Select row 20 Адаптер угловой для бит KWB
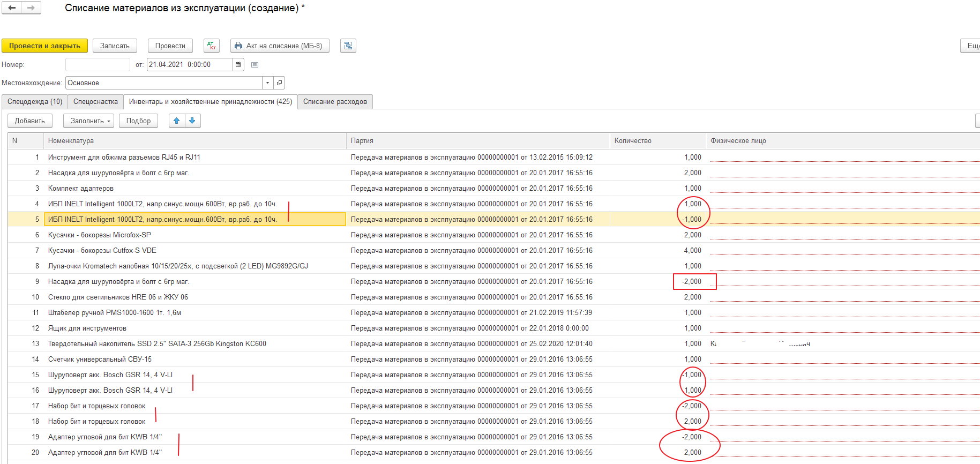980x464 pixels. click(494, 453)
